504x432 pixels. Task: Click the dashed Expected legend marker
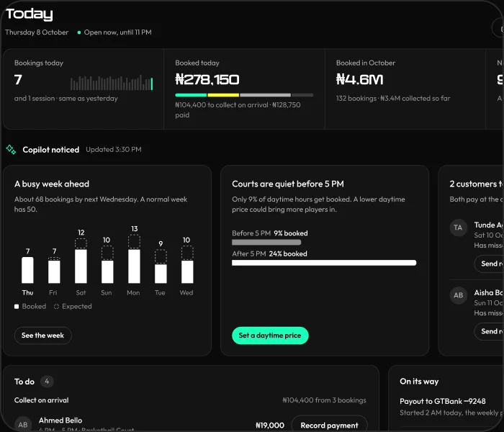point(56,306)
